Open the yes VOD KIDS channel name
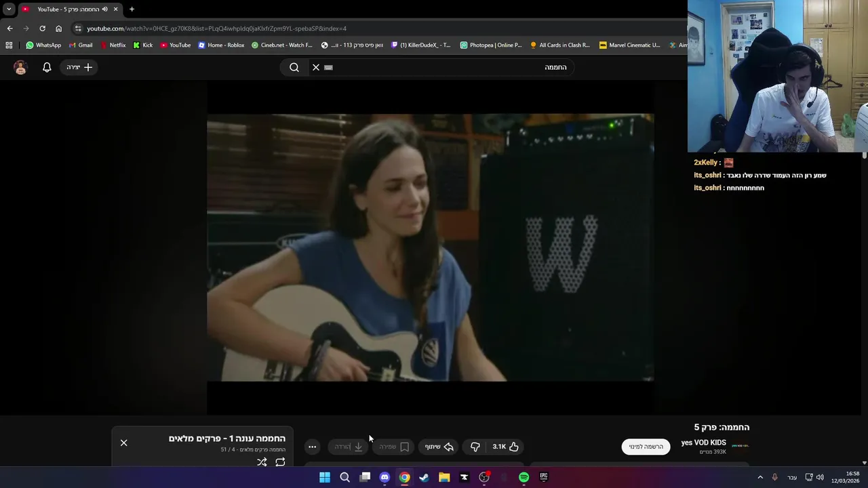The image size is (868, 488). point(703,443)
